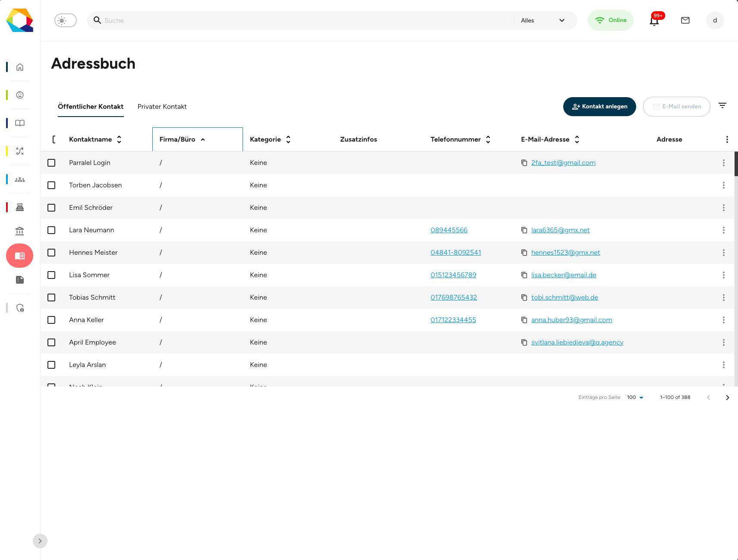Image resolution: width=738 pixels, height=560 pixels.
Task: Open the team group icon in sidebar
Action: tap(20, 179)
